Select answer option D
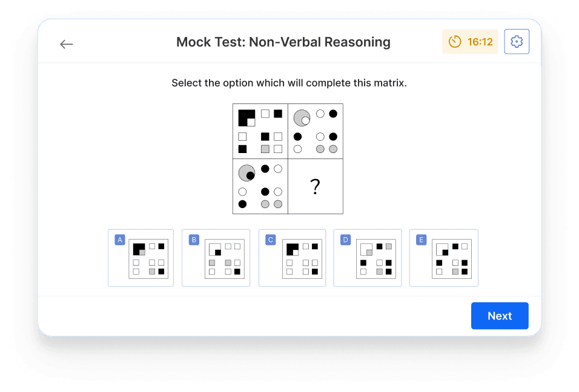This screenshot has height=392, width=579. click(x=368, y=258)
